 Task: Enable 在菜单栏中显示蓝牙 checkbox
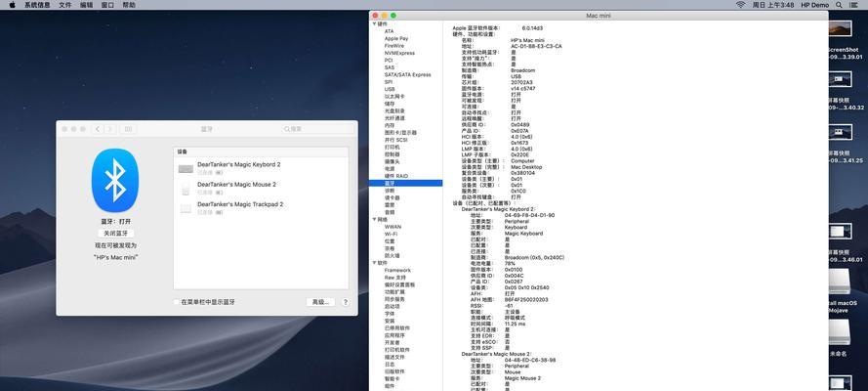point(177,302)
